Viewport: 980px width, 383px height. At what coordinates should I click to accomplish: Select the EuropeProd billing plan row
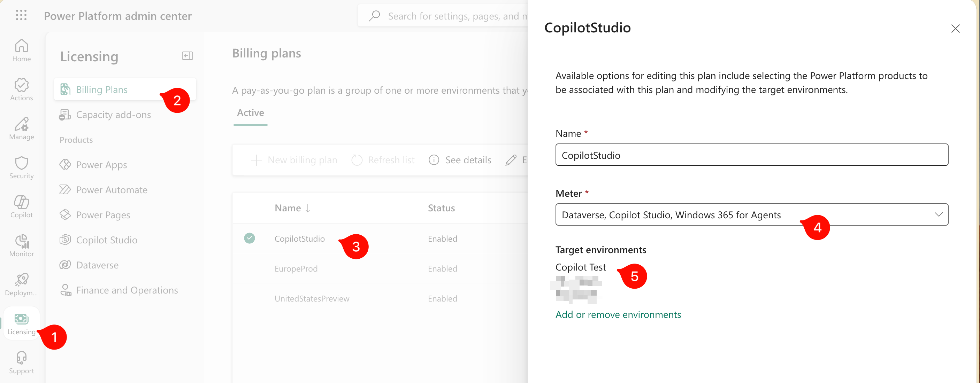coord(296,269)
